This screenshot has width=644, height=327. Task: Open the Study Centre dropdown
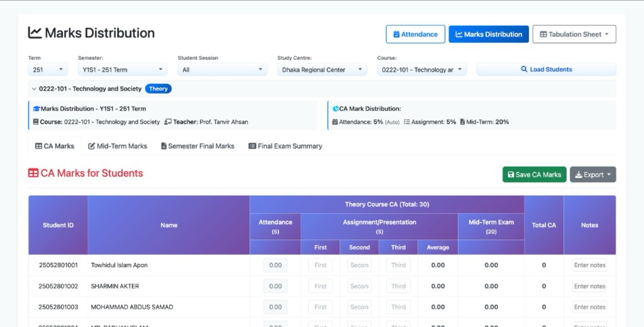pyautogui.click(x=322, y=69)
